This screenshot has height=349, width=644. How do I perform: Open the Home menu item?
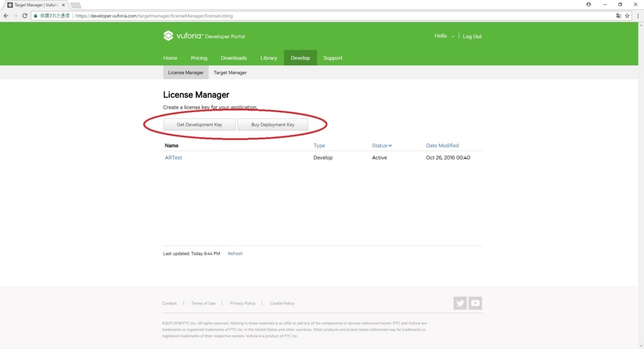click(x=170, y=58)
